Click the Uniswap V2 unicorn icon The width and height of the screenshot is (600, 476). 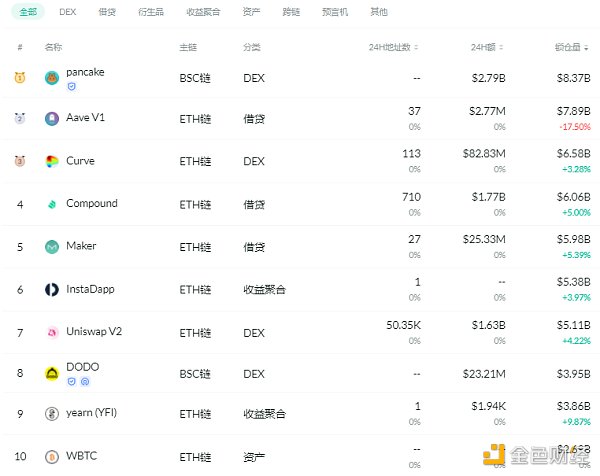coord(52,332)
